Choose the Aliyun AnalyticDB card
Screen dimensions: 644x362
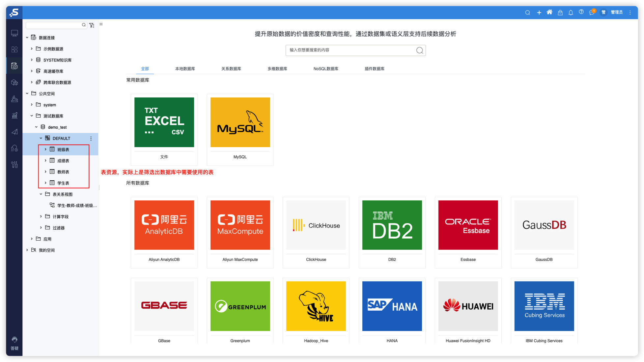point(164,232)
